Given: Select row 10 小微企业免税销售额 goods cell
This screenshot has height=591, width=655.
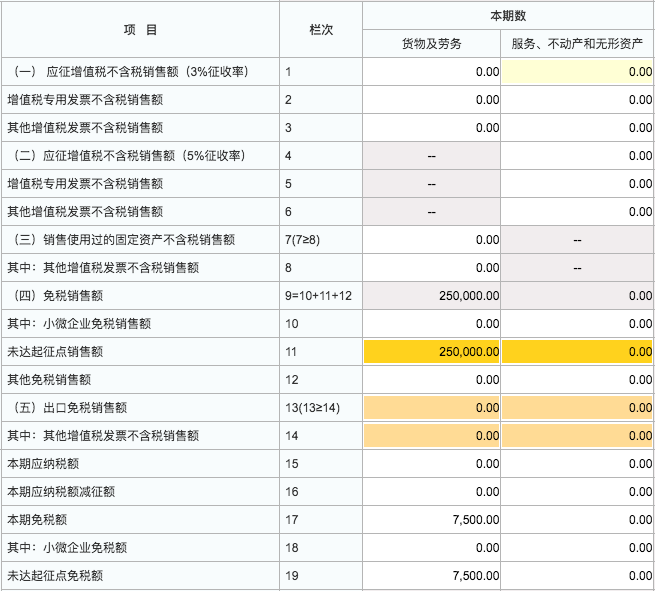Looking at the screenshot, I should (432, 324).
